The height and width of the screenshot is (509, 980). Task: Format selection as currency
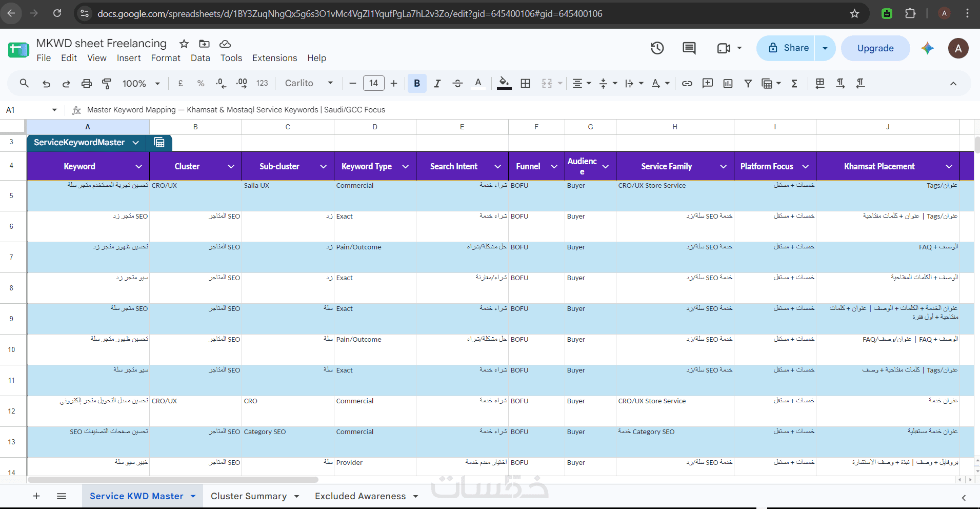tap(181, 83)
